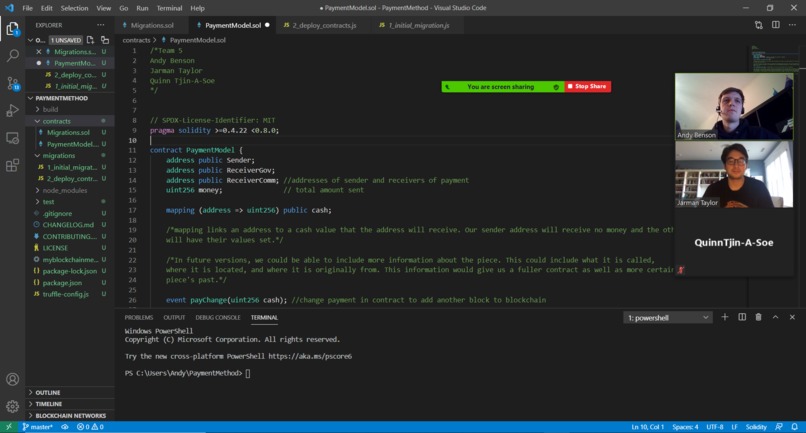Switch to Migrations.sol editor tab

pyautogui.click(x=152, y=25)
